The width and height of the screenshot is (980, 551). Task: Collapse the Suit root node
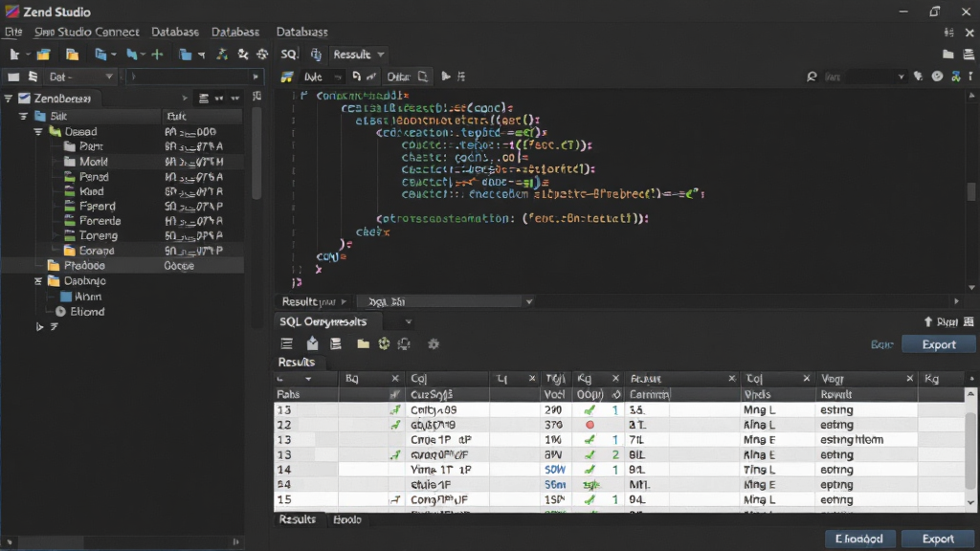(23, 116)
